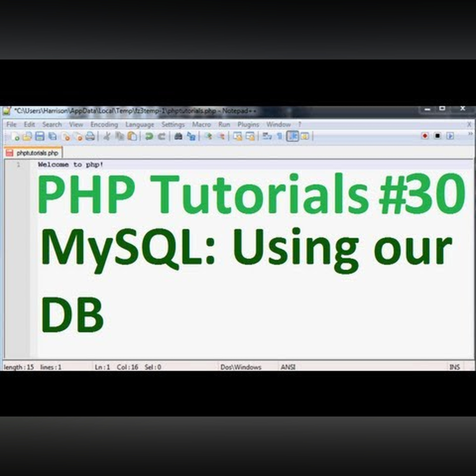Open Find with the binoculars icon
This screenshot has height=476, width=476.
point(178,136)
